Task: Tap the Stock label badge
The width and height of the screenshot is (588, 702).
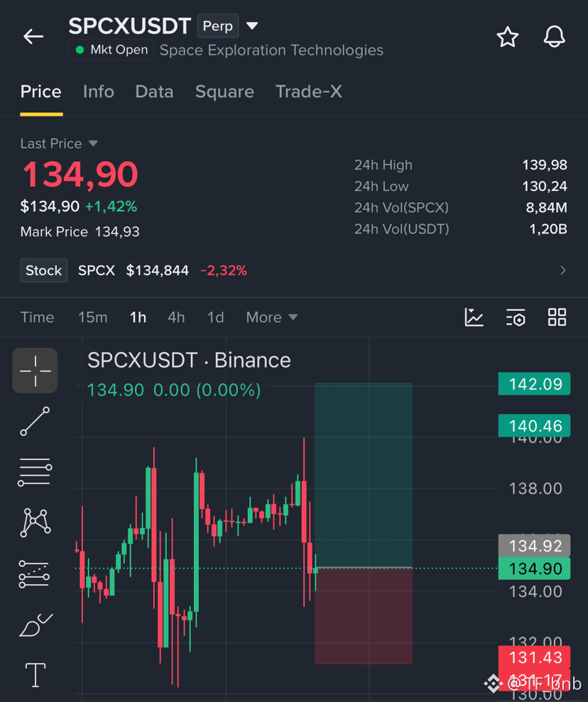Action: [x=43, y=270]
